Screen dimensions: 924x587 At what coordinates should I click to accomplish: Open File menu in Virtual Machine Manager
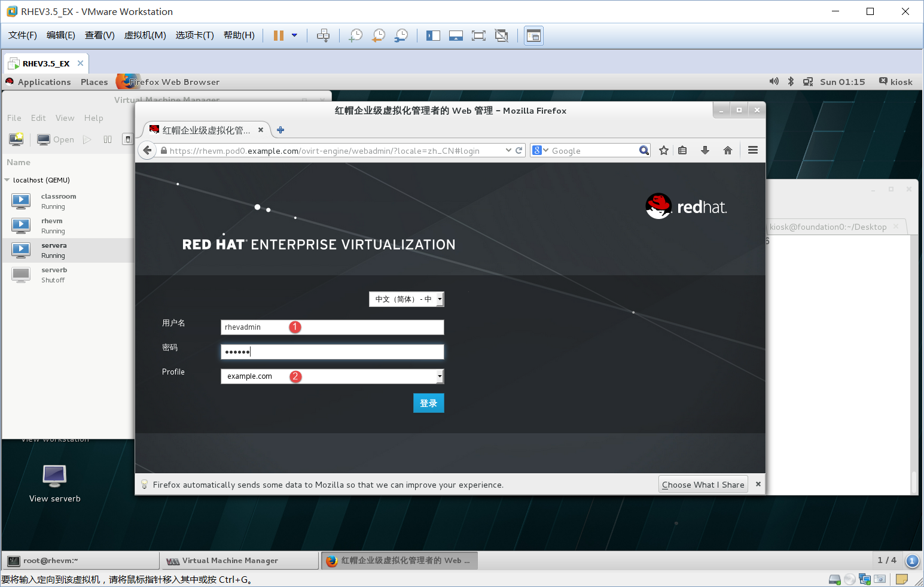point(14,118)
